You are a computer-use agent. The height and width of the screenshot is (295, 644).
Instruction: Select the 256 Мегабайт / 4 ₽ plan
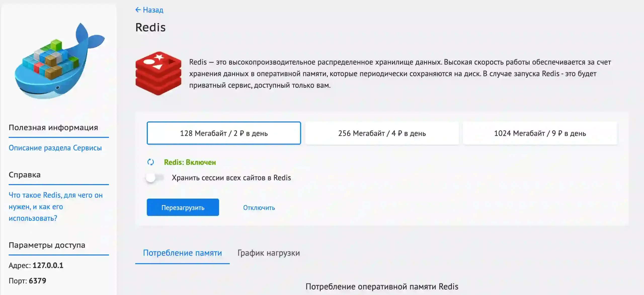[382, 133]
